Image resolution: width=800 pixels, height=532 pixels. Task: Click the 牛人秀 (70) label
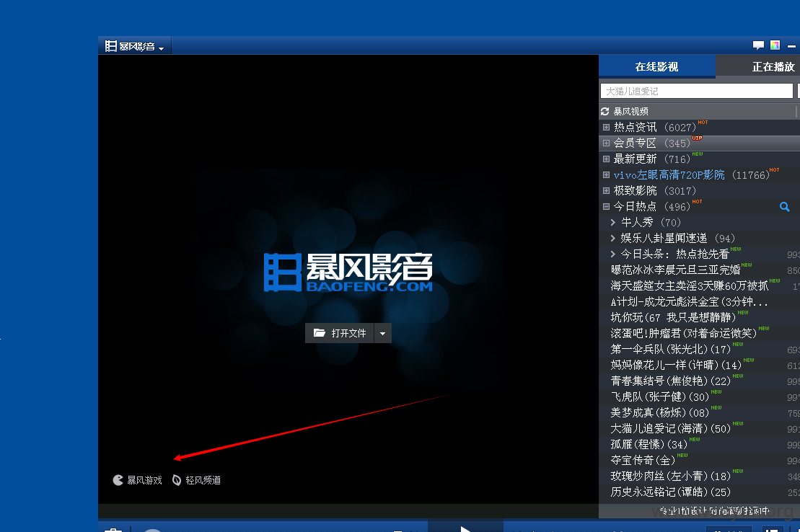pyautogui.click(x=651, y=223)
